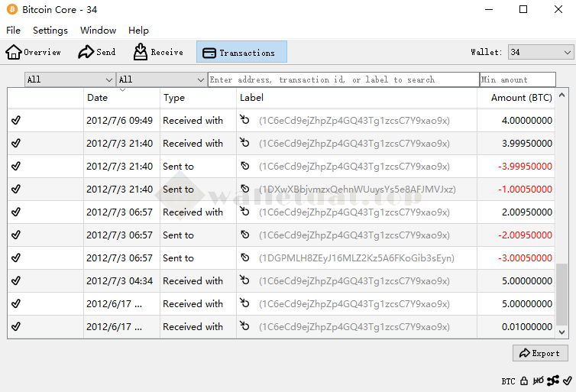The image size is (576, 392).
Task: Click the network connections icon
Action: pyautogui.click(x=552, y=381)
